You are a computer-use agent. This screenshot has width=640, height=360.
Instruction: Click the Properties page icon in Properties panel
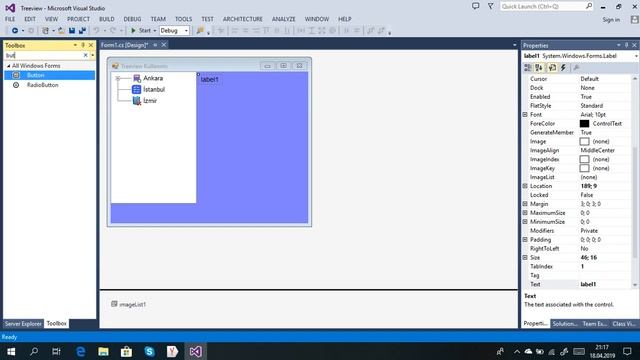click(552, 68)
